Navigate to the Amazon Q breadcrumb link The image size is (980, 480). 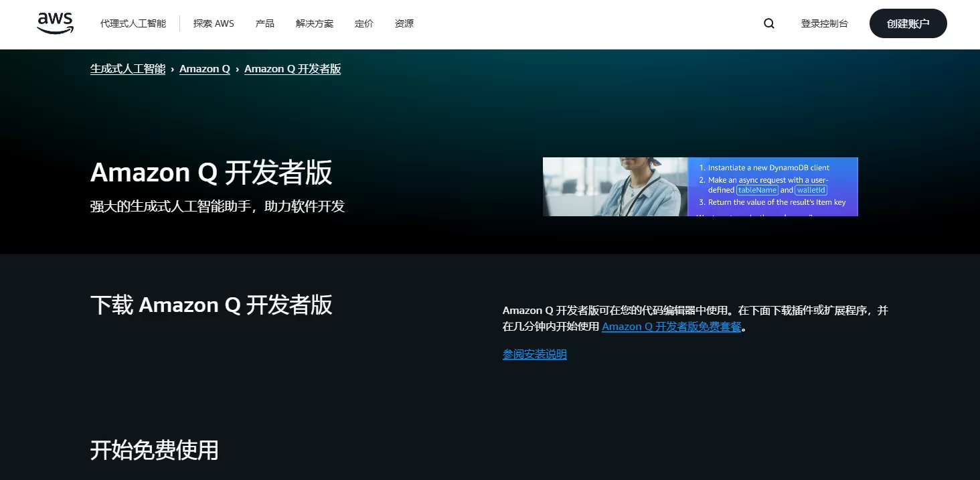204,69
